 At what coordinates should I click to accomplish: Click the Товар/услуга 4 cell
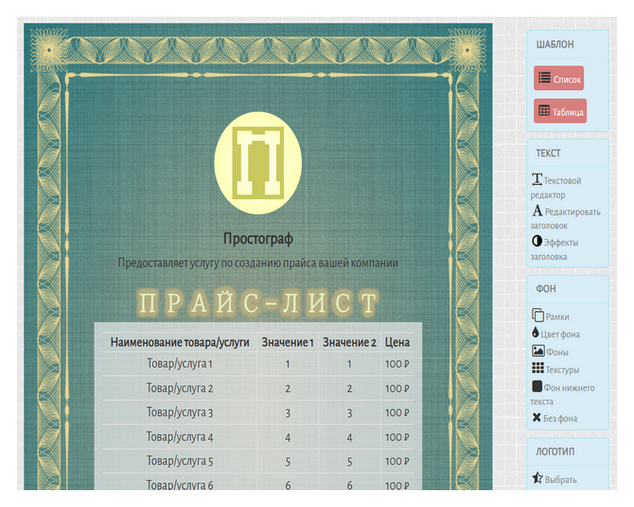[x=180, y=437]
